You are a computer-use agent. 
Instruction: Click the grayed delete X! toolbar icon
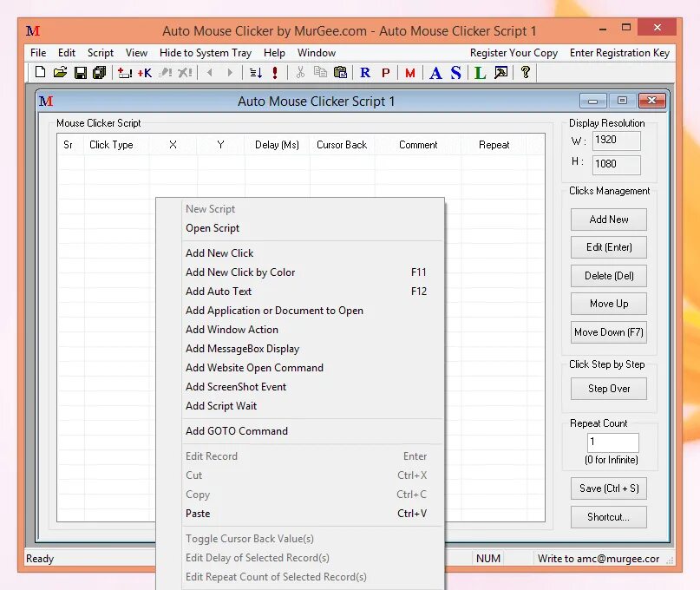pyautogui.click(x=185, y=72)
